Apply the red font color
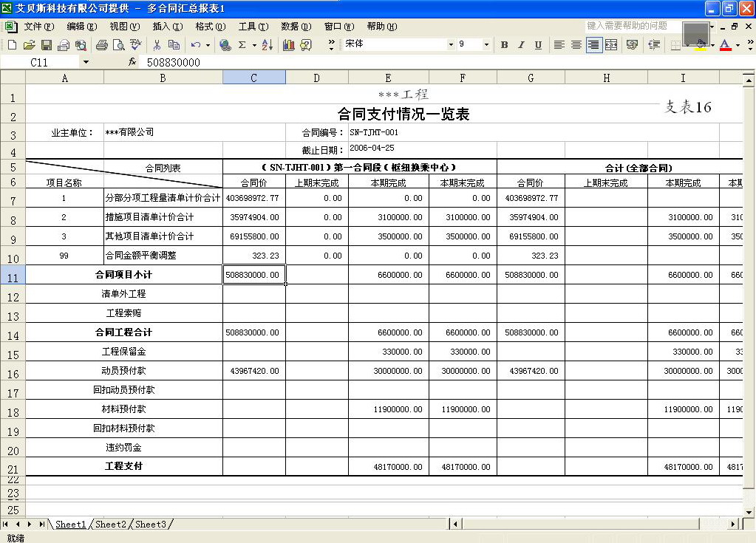Screen dimensions: 756x543 pos(725,45)
